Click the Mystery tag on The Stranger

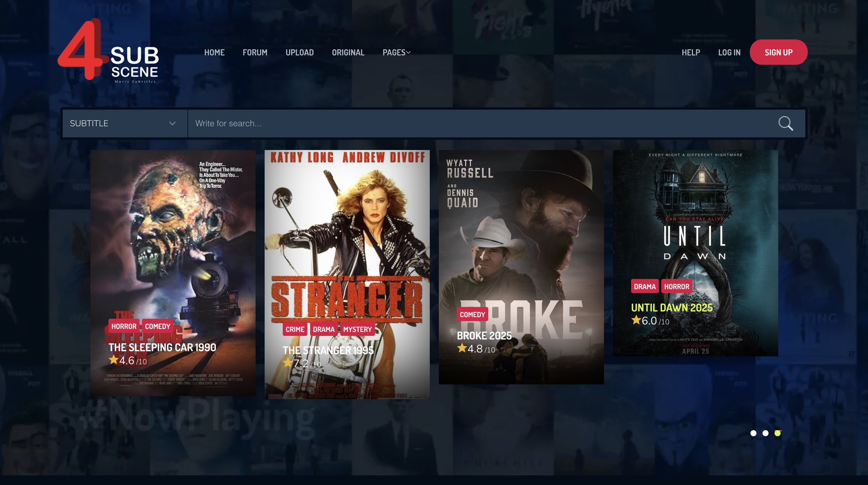tap(357, 329)
